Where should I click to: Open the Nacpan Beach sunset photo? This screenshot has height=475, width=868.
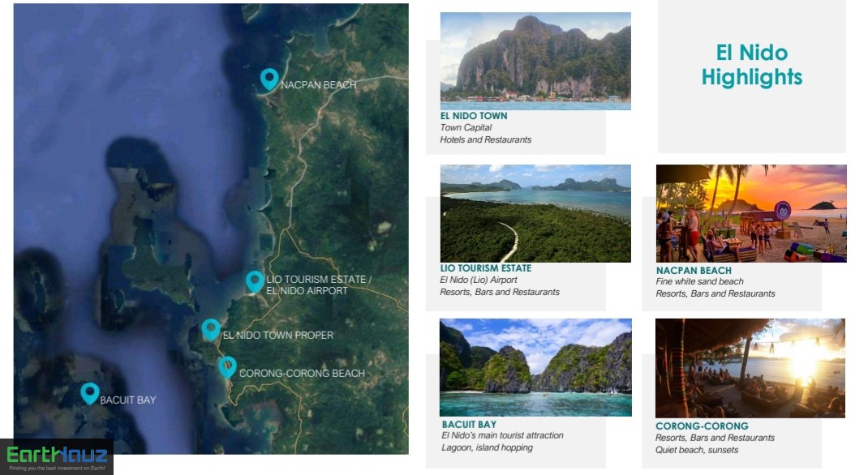click(751, 213)
